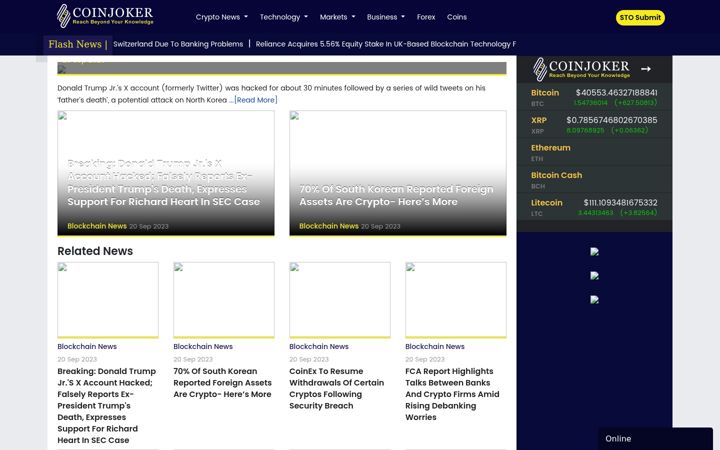Viewport: 720px width, 450px height.
Task: Open headline FCA Report Highlights Talks Between Banks
Action: pos(452,394)
